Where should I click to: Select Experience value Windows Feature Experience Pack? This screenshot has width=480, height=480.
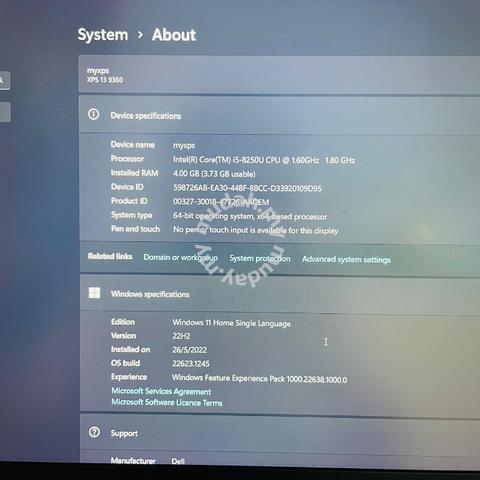click(259, 379)
